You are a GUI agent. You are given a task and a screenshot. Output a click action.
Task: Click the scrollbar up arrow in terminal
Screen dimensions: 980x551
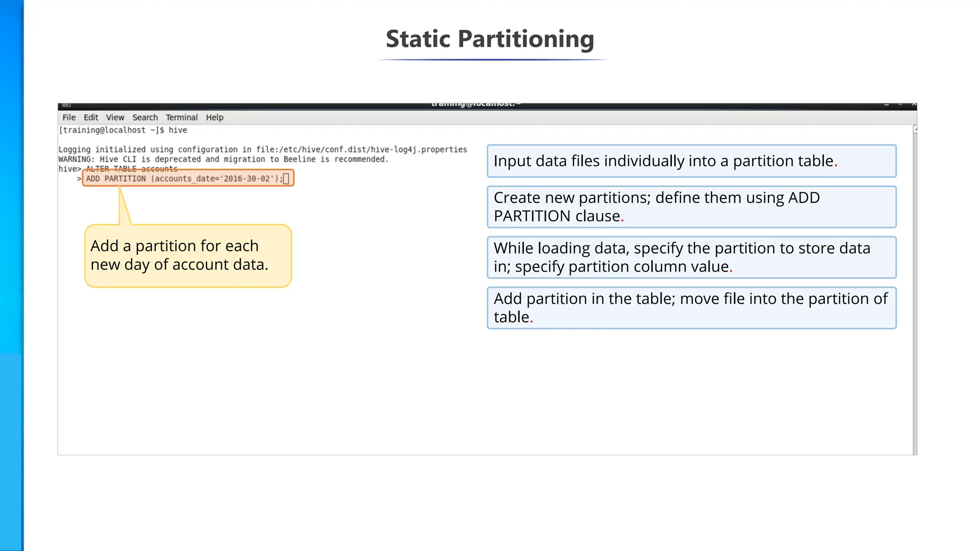[915, 129]
